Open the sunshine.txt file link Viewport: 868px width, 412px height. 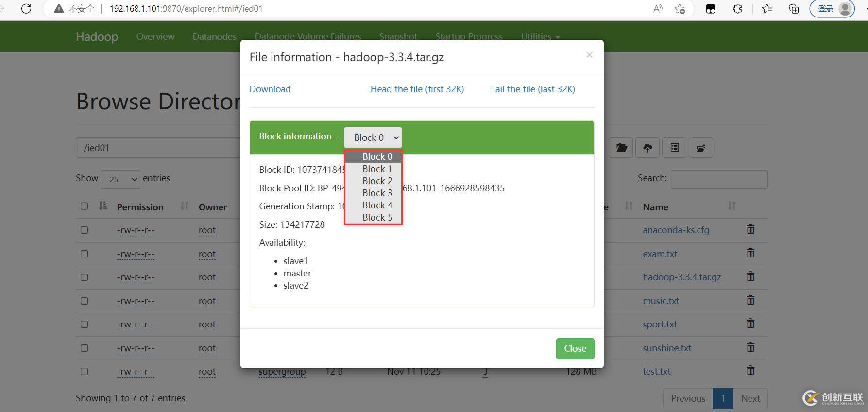coord(667,348)
